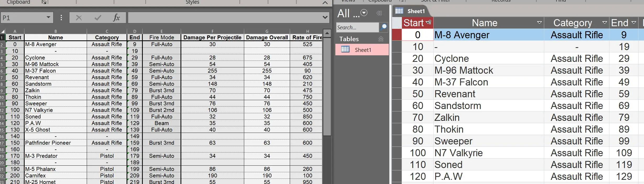
Task: Select the '850' rate of fire cell
Action: pos(306,117)
